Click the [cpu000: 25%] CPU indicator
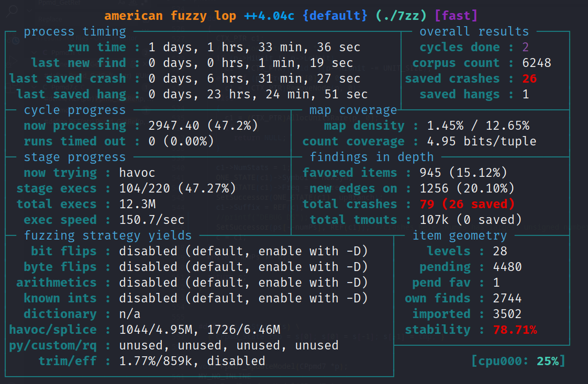 click(x=518, y=360)
